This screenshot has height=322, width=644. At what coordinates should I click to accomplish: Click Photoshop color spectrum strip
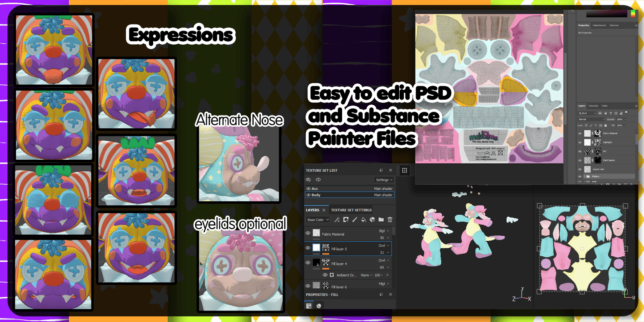[633, 14]
